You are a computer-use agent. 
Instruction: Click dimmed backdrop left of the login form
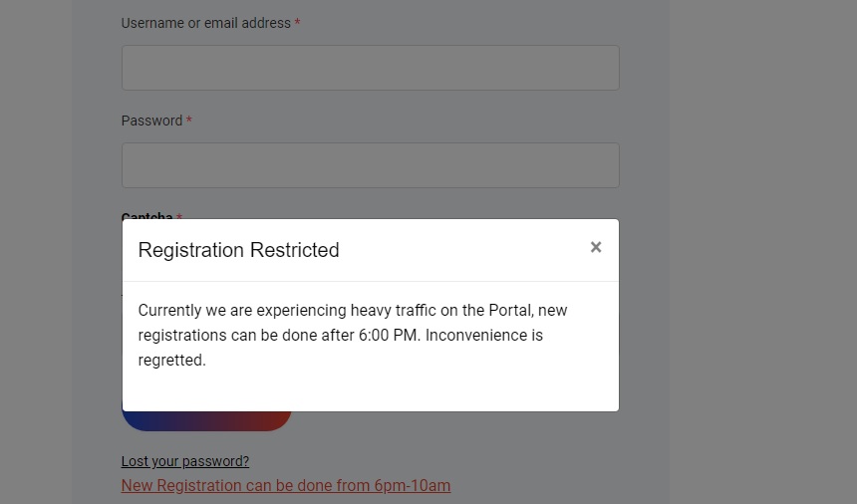(36, 252)
